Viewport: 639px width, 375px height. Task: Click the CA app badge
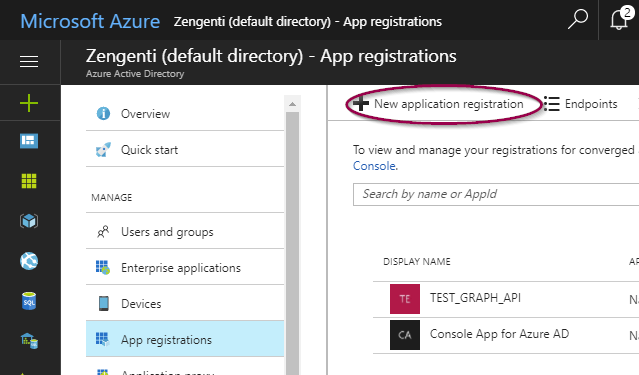coord(405,335)
